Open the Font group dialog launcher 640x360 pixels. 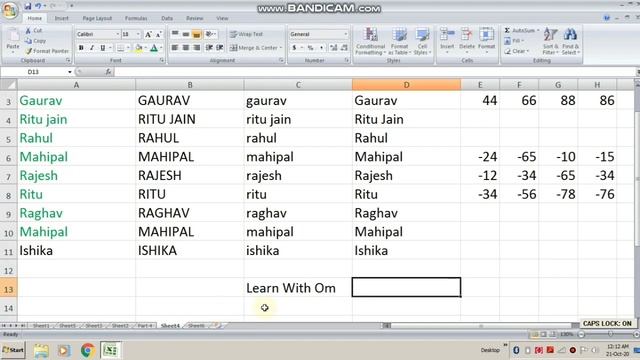tap(162, 60)
